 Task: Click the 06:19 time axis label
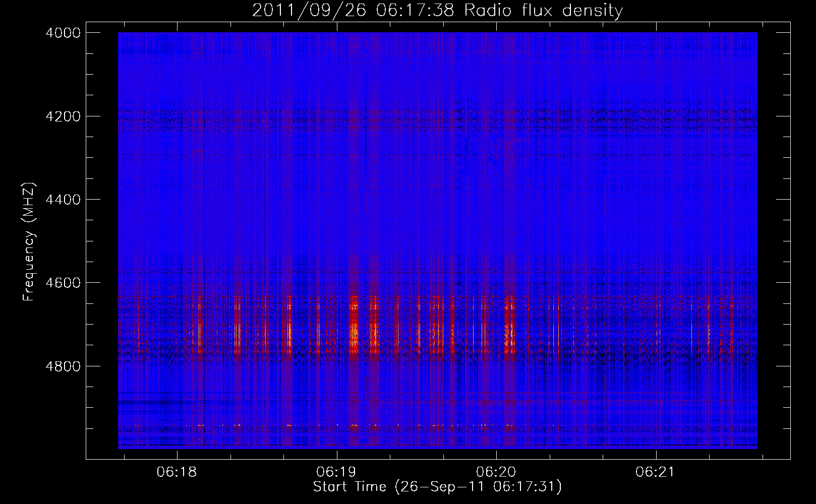click(336, 472)
